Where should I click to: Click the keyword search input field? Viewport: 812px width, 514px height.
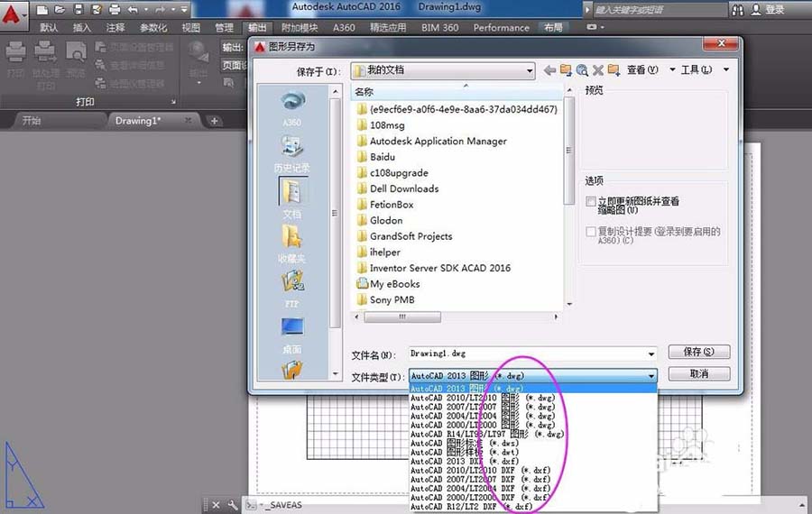660,9
